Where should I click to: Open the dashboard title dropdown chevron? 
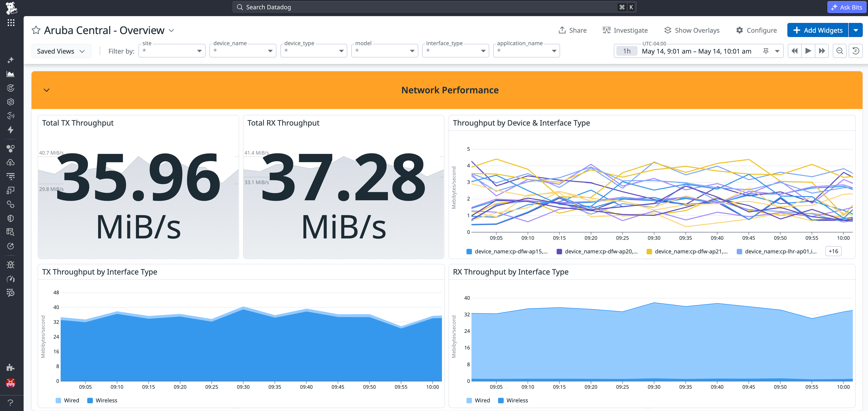pyautogui.click(x=171, y=30)
